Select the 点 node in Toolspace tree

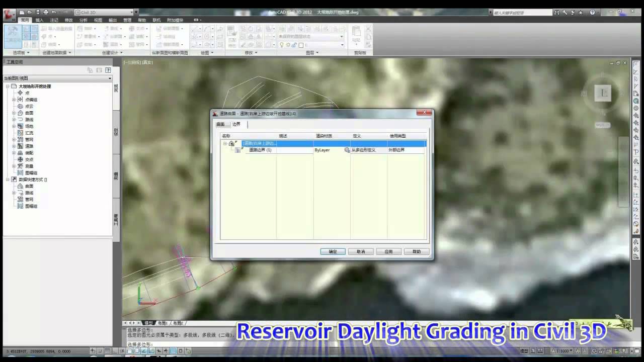27,93
